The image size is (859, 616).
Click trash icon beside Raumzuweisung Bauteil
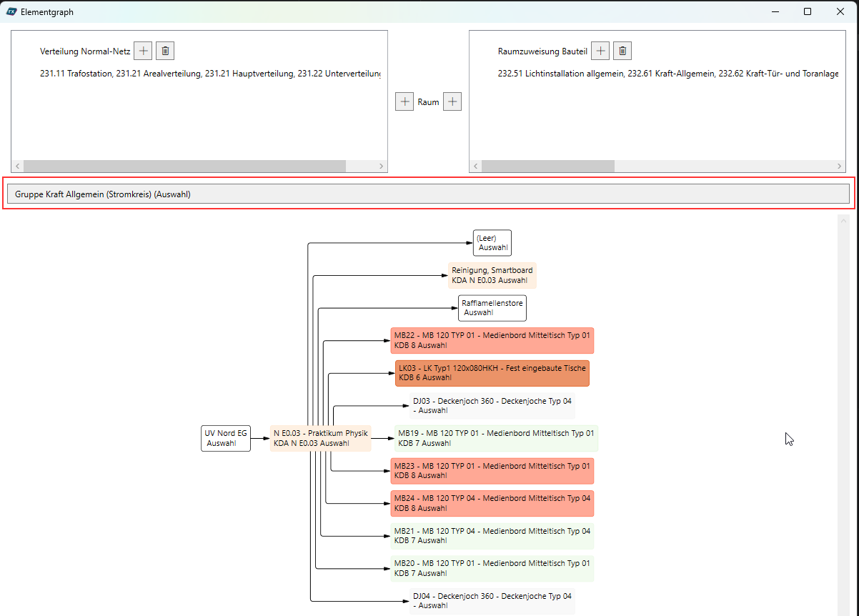coord(622,51)
